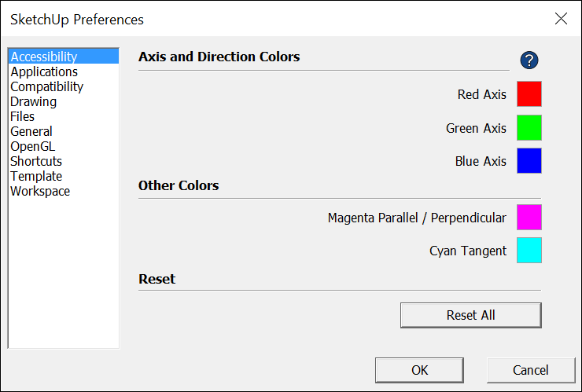Open Magenta Parallel / Perpendicular color swatch

[x=529, y=217]
